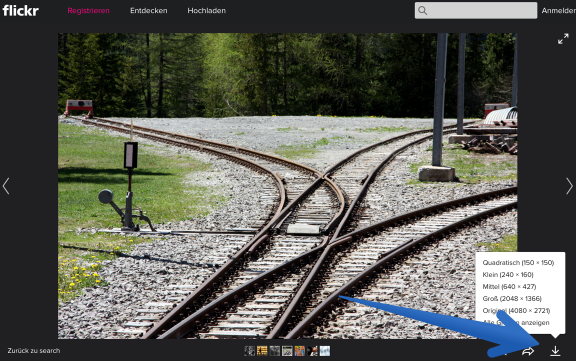Open the first filmstrip thumbnail
The width and height of the screenshot is (576, 361).
coord(249,351)
